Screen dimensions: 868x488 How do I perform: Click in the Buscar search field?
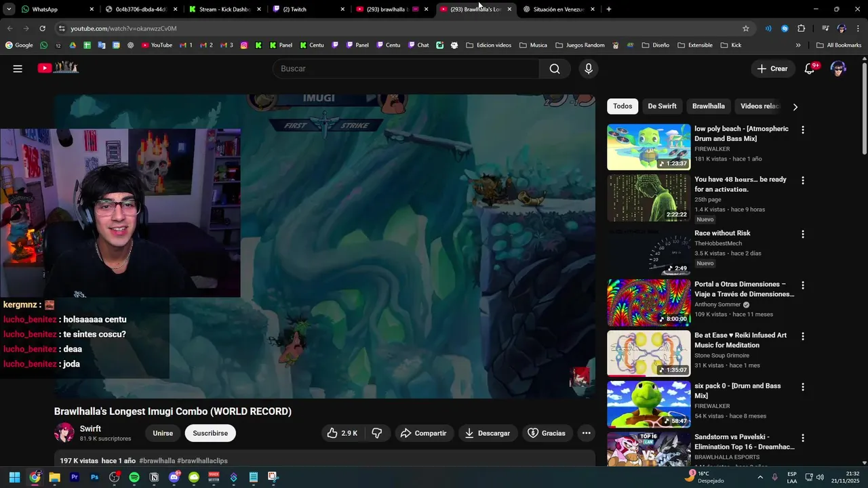(406, 68)
